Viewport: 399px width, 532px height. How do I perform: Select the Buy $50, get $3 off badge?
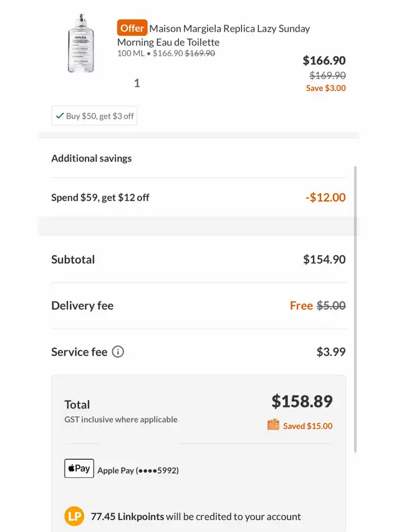coord(94,116)
